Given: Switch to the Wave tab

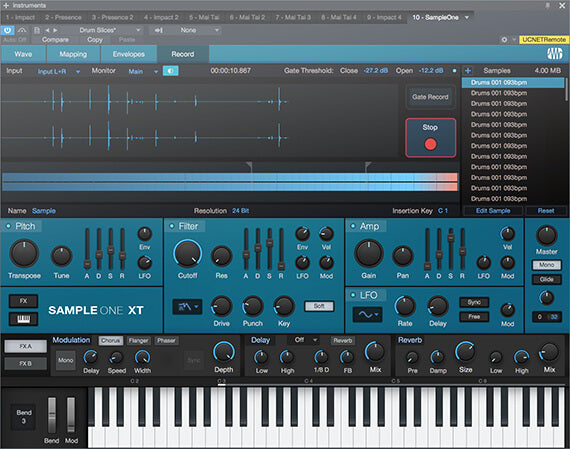Looking at the screenshot, I should pos(23,54).
